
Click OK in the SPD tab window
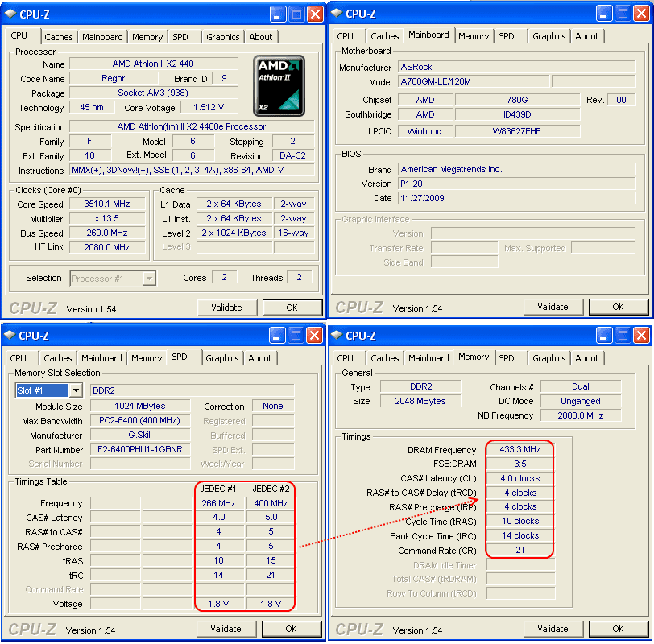click(292, 629)
